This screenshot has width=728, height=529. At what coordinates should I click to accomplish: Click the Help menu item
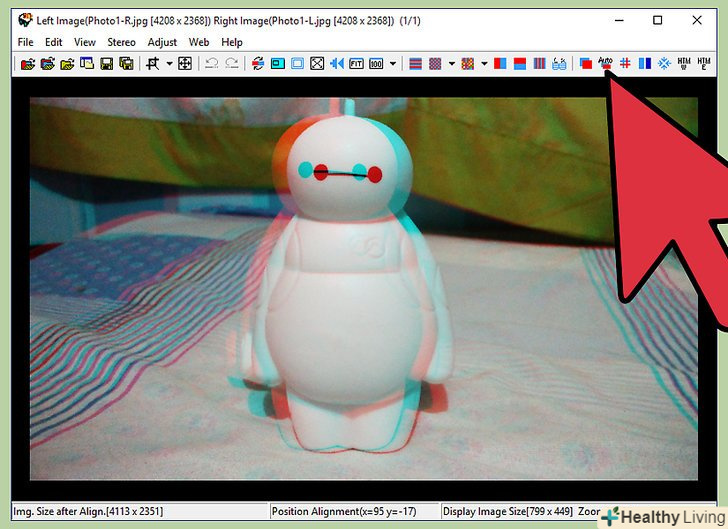pyautogui.click(x=232, y=42)
